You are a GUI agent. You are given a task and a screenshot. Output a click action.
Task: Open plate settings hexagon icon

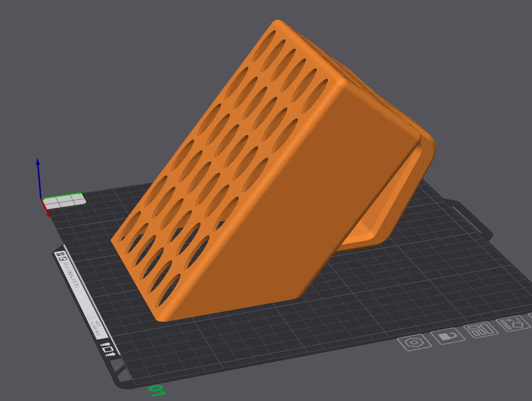click(414, 343)
